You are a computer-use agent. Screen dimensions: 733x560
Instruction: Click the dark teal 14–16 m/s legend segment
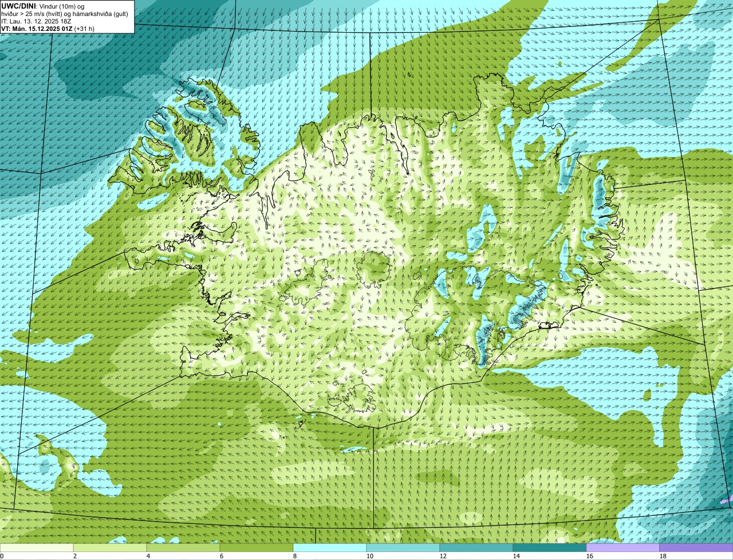click(x=550, y=548)
